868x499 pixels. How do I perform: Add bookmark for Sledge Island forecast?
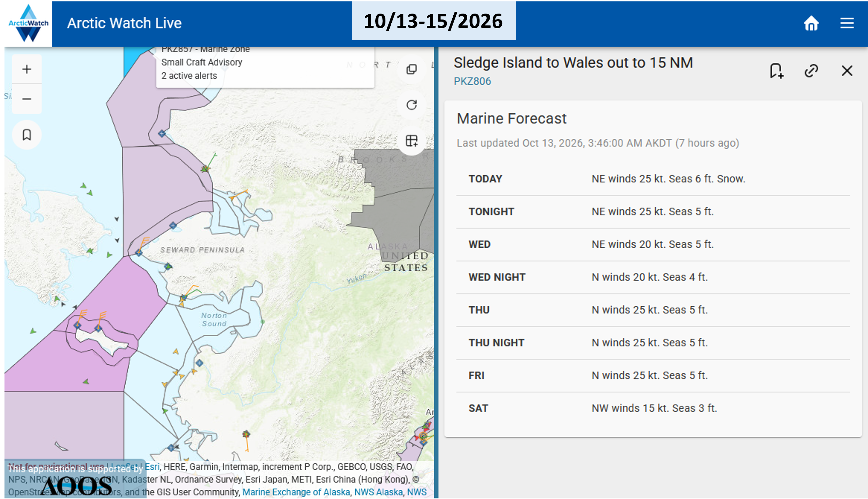[x=776, y=71]
